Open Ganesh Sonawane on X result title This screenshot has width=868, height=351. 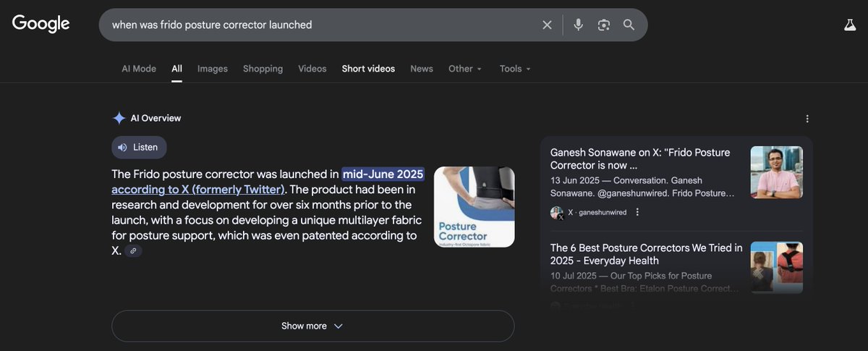click(x=640, y=159)
